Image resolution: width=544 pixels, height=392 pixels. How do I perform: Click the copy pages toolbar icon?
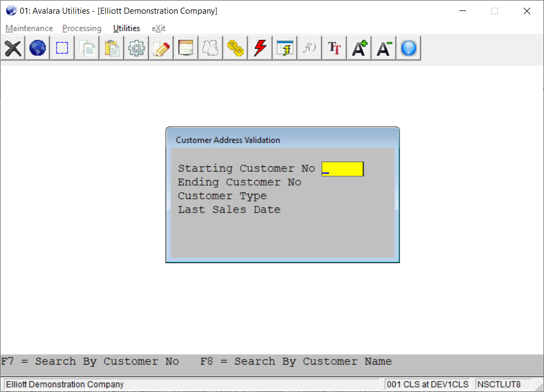(x=87, y=48)
